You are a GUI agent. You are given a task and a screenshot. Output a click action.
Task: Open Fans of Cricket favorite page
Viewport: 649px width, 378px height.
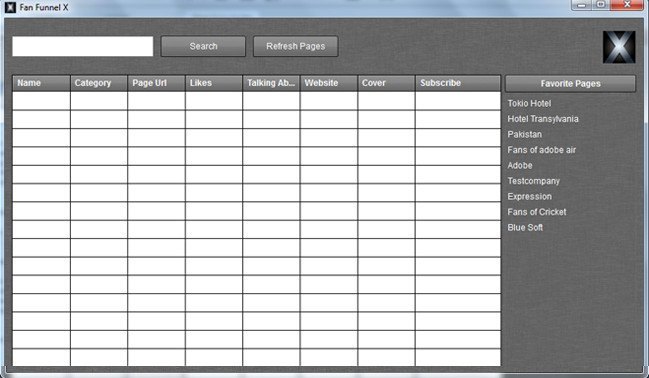pyautogui.click(x=537, y=212)
